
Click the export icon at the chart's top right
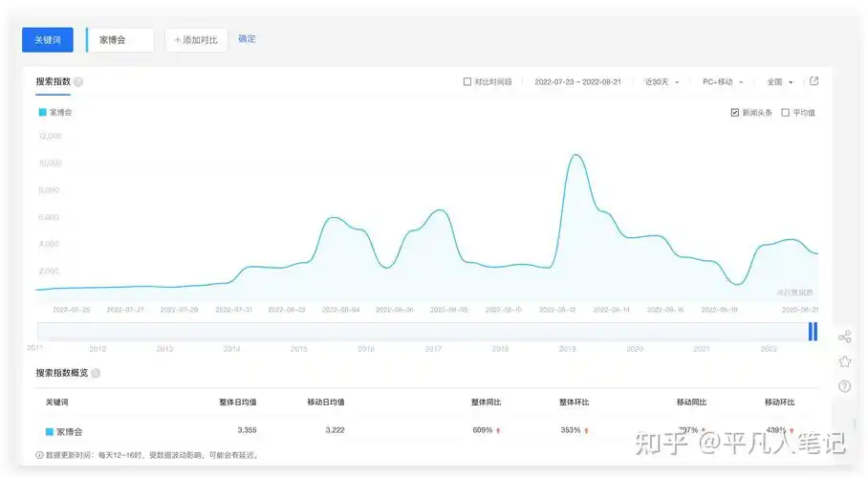tap(814, 81)
